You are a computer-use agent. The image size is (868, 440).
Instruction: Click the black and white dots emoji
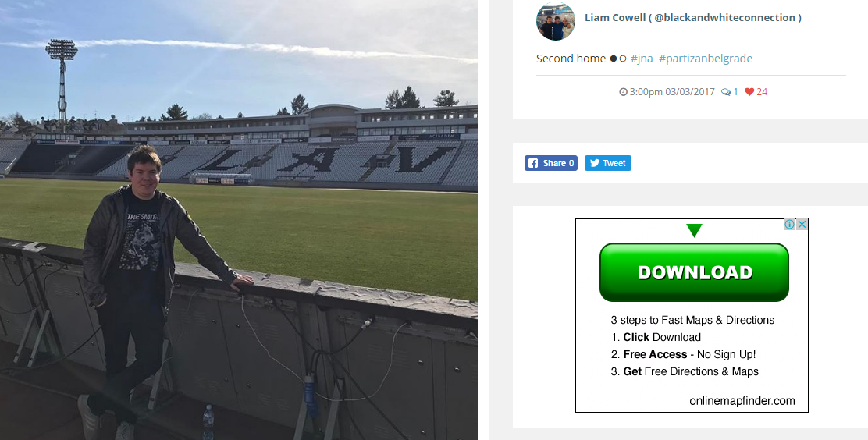click(618, 59)
